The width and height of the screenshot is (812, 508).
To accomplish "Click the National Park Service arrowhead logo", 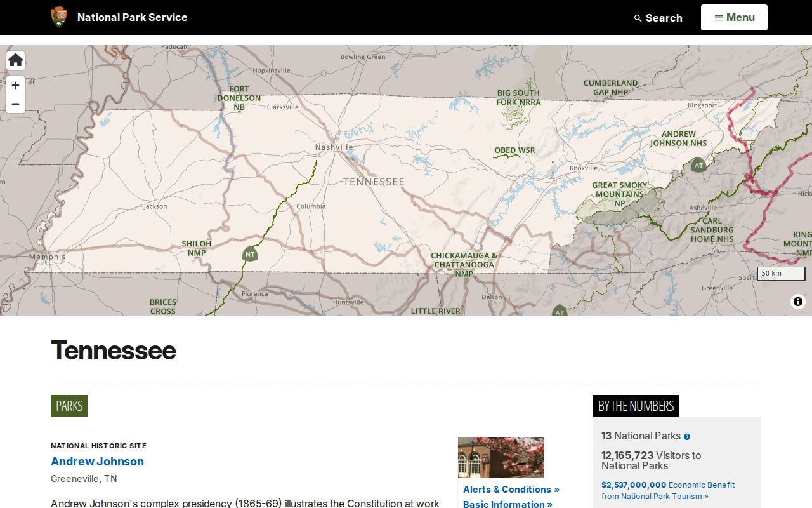I will 59,17.
